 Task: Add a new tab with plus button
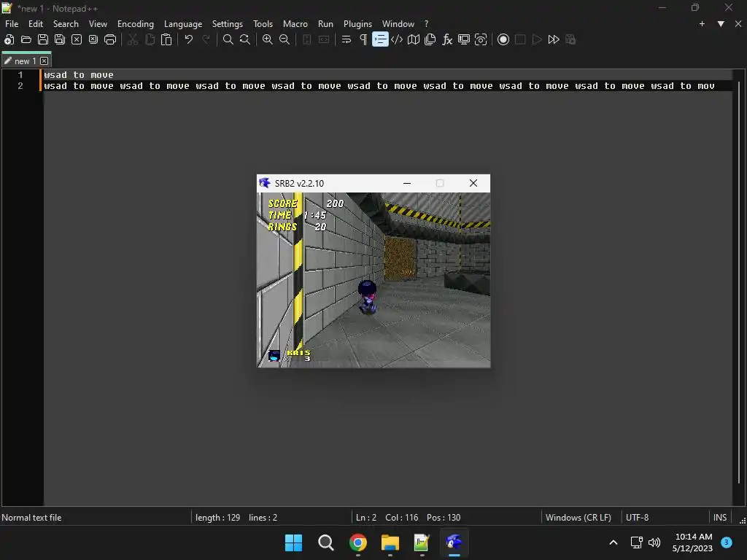[702, 24]
